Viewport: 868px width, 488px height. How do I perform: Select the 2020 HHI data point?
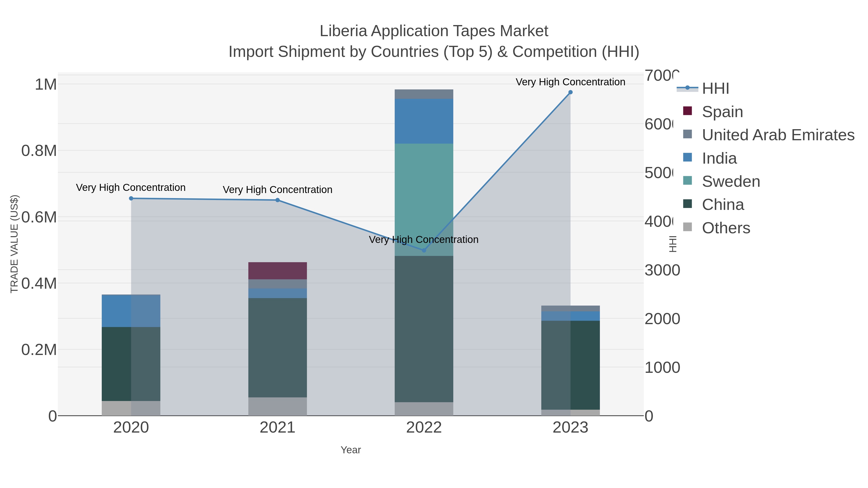pyautogui.click(x=131, y=198)
